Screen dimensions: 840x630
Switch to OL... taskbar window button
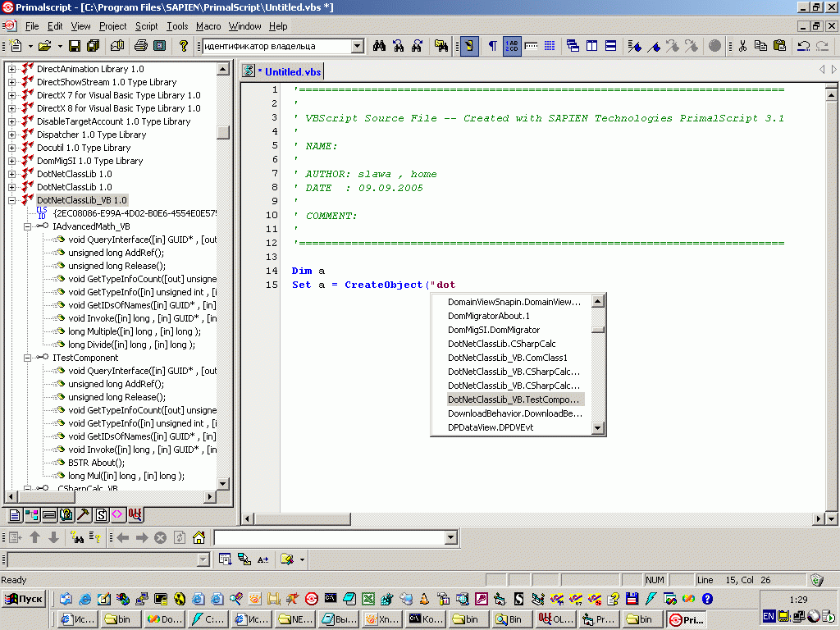tap(555, 619)
